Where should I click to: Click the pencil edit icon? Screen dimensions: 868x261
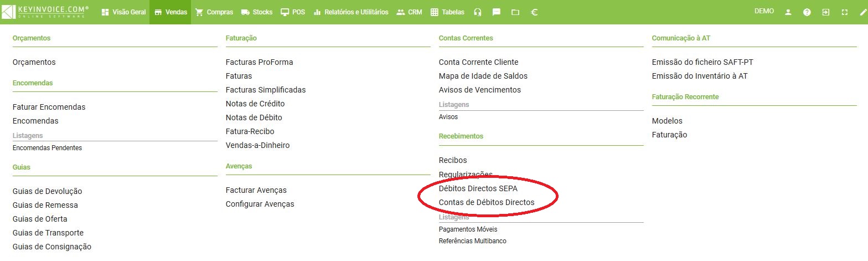click(862, 12)
